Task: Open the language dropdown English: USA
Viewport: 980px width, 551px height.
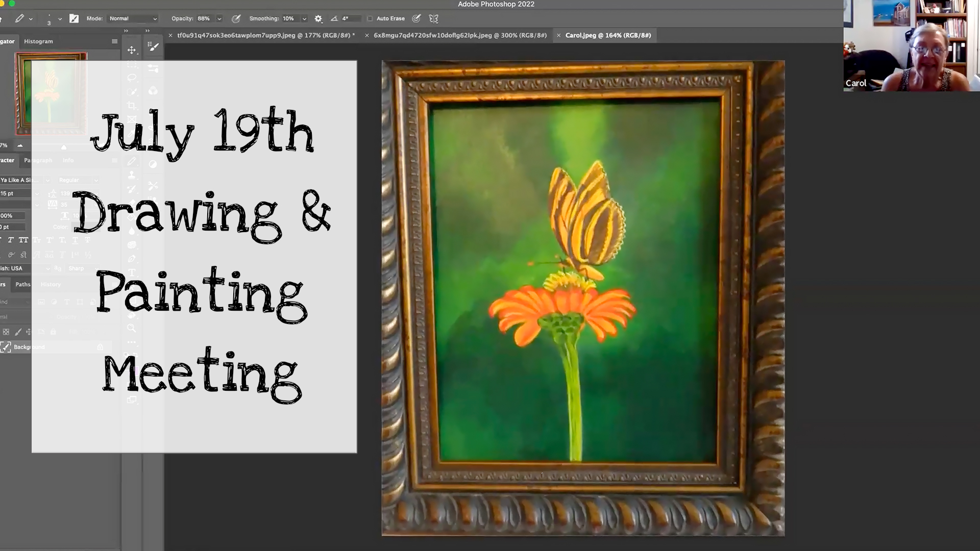Action: [x=25, y=268]
